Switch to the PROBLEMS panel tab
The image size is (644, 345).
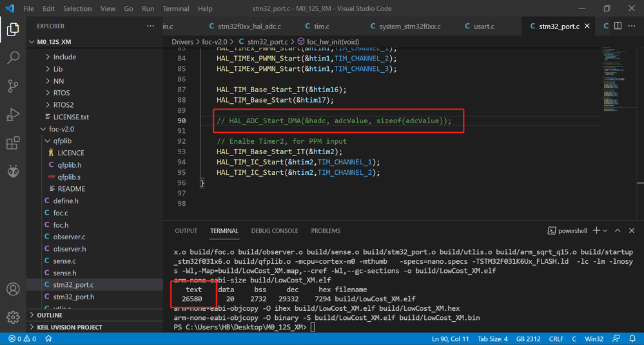point(326,231)
